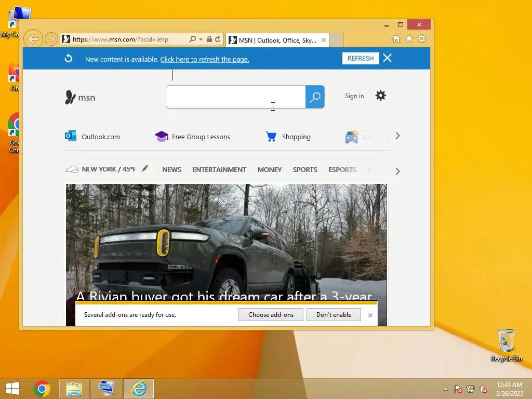The height and width of the screenshot is (399, 532).
Task: Launch Google Chrome from the taskbar
Action: click(42, 389)
